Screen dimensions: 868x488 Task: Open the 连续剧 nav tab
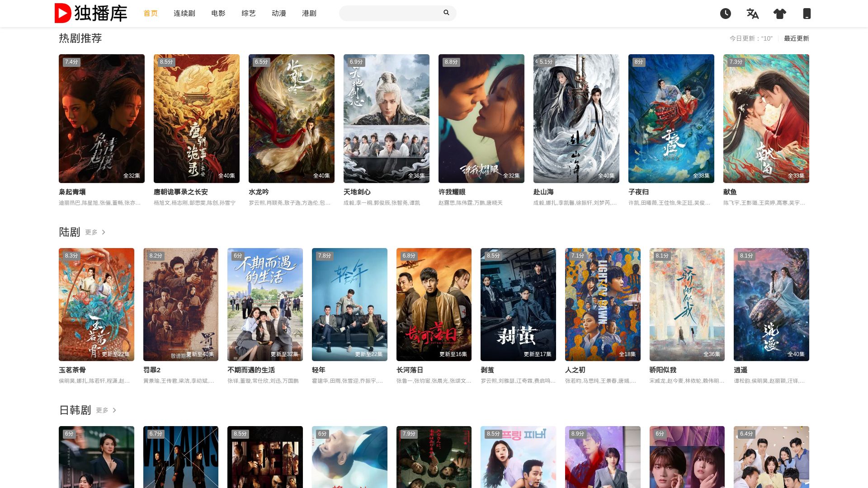tap(184, 14)
